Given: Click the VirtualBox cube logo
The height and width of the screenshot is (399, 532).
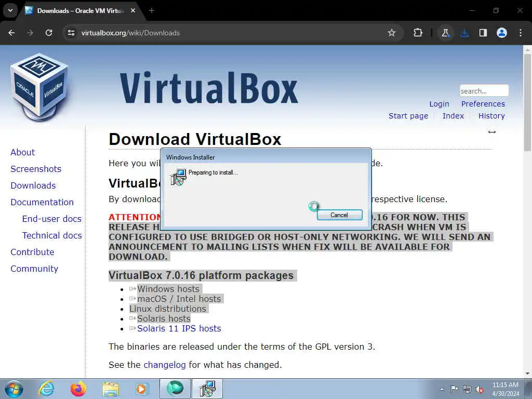Looking at the screenshot, I should pyautogui.click(x=39, y=87).
